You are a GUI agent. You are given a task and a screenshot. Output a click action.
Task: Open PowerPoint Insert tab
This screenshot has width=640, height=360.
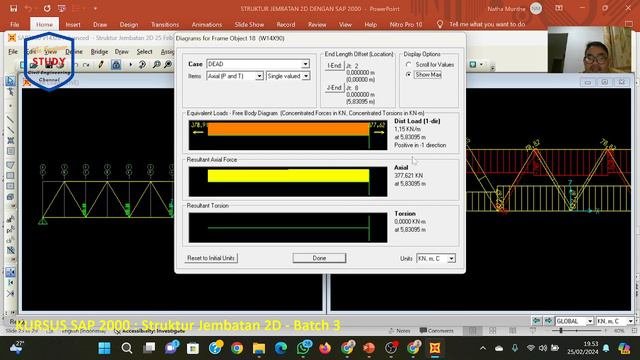click(73, 24)
